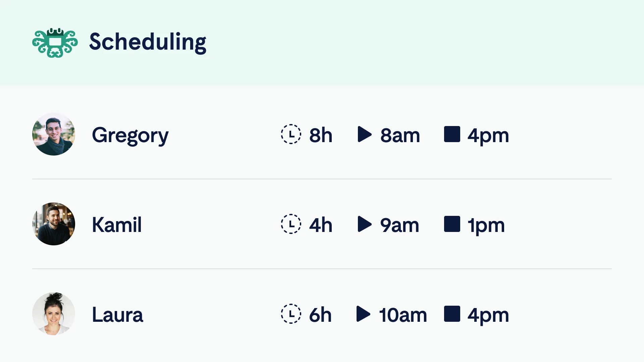Click the octopus calendar Scheduling logo
The height and width of the screenshot is (362, 644).
click(55, 43)
